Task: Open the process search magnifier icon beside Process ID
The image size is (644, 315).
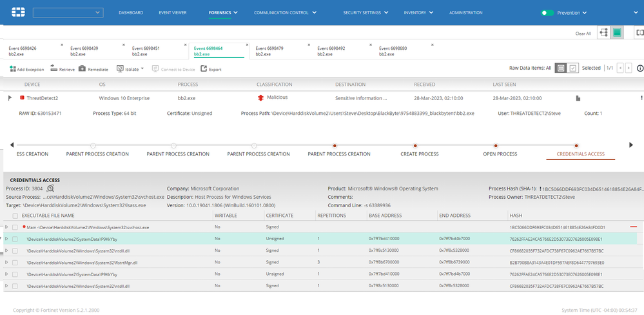Action: click(x=50, y=188)
